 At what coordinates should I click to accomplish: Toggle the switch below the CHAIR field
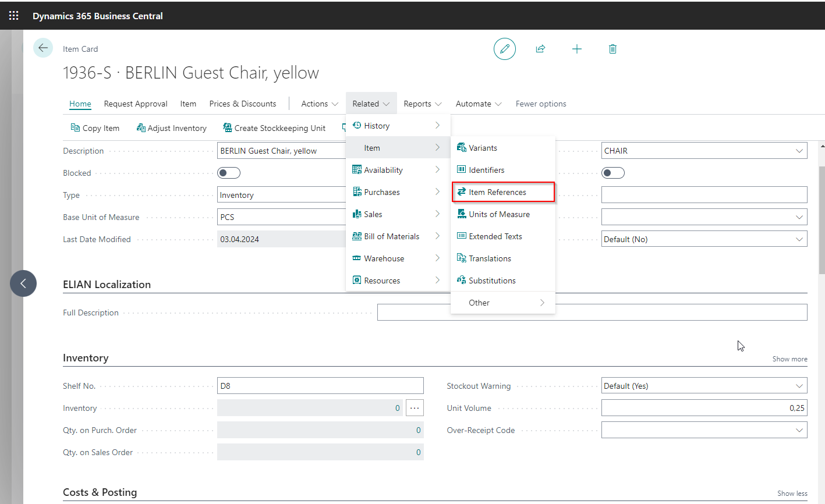pos(613,173)
